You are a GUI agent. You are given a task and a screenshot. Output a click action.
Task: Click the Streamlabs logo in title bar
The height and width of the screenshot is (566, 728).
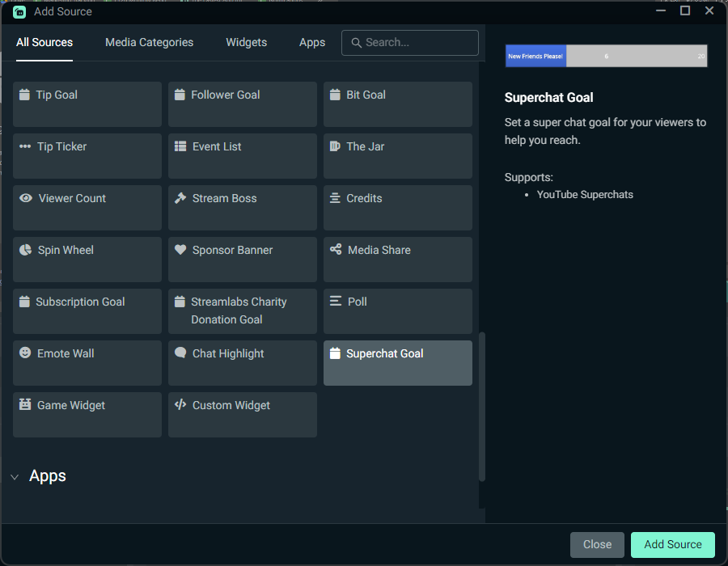19,11
